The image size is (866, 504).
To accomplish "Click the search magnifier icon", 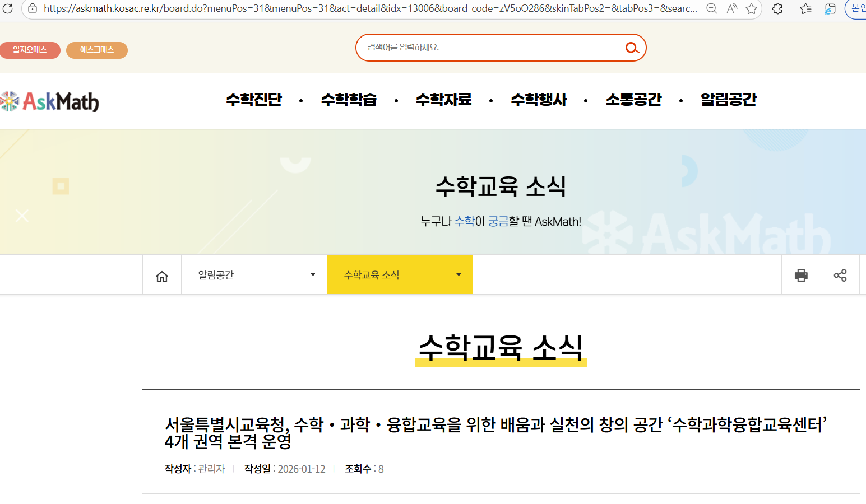I will pyautogui.click(x=632, y=48).
